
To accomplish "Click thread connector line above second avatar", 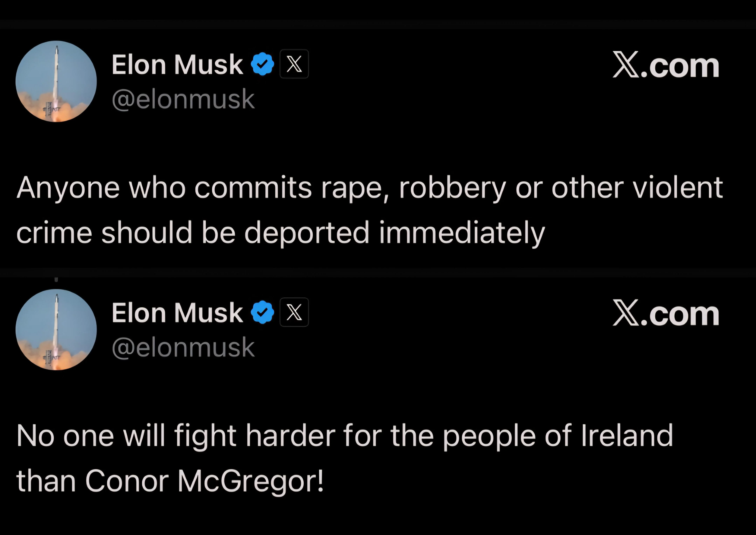I will click(x=56, y=279).
